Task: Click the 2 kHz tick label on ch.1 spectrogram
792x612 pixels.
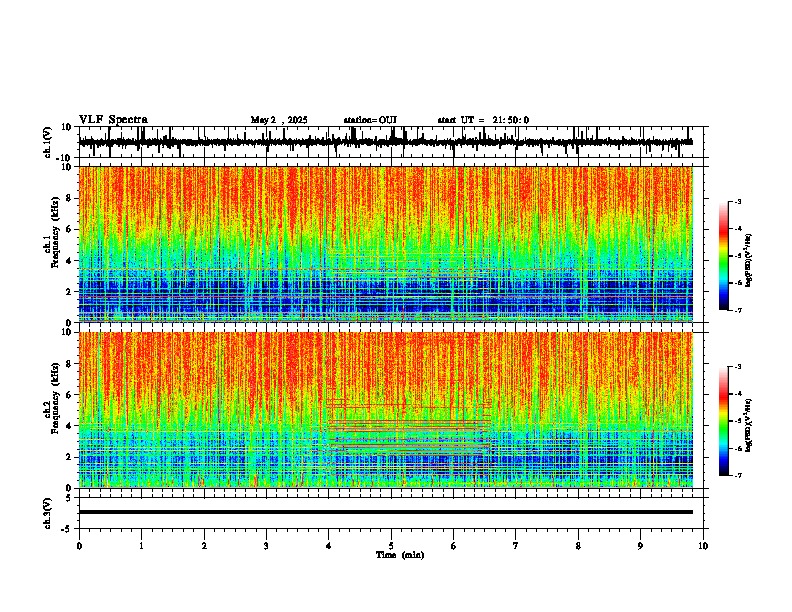Action: [70, 292]
